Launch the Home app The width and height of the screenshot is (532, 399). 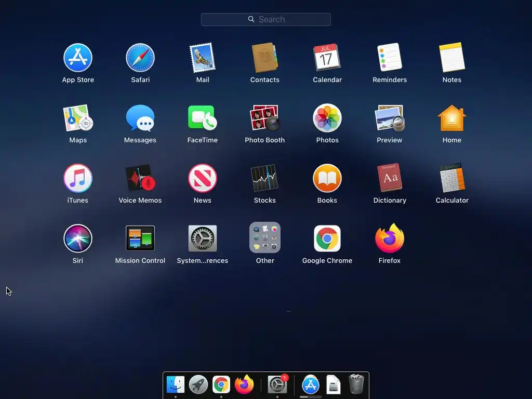click(452, 118)
